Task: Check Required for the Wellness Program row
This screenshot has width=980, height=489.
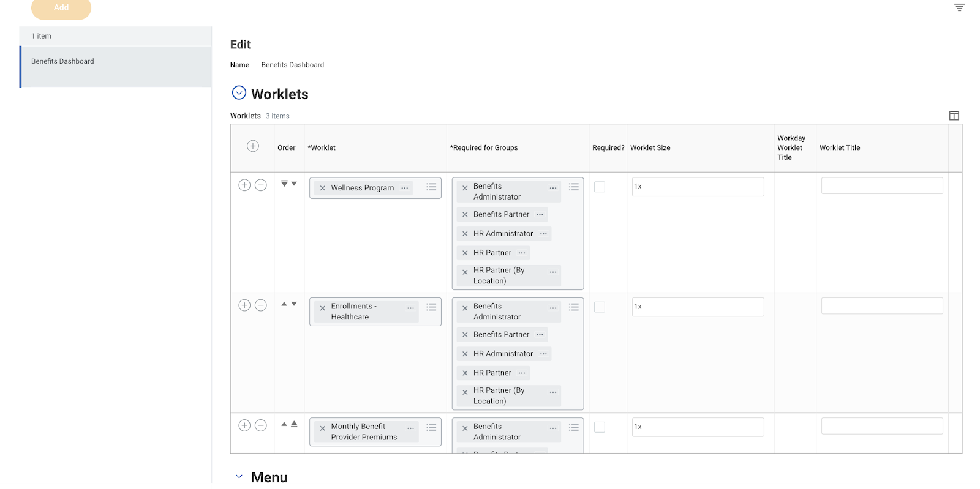Action: click(x=599, y=187)
